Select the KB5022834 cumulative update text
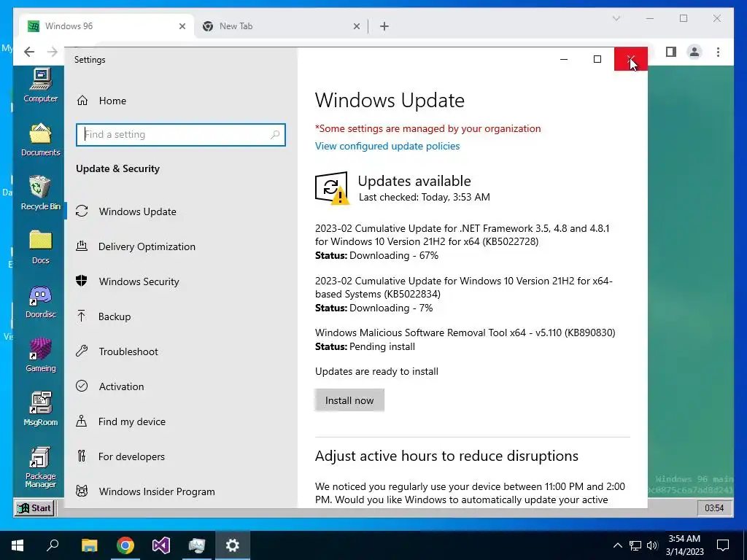This screenshot has width=747, height=560. click(x=463, y=287)
